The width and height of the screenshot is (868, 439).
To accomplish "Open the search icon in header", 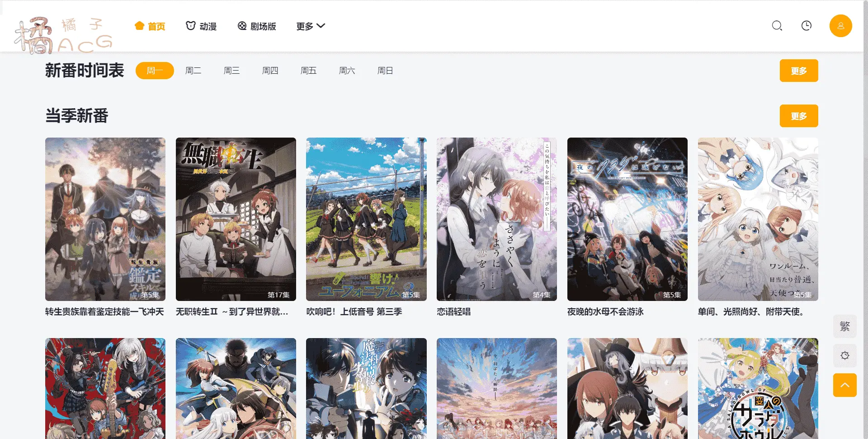I will [x=777, y=26].
